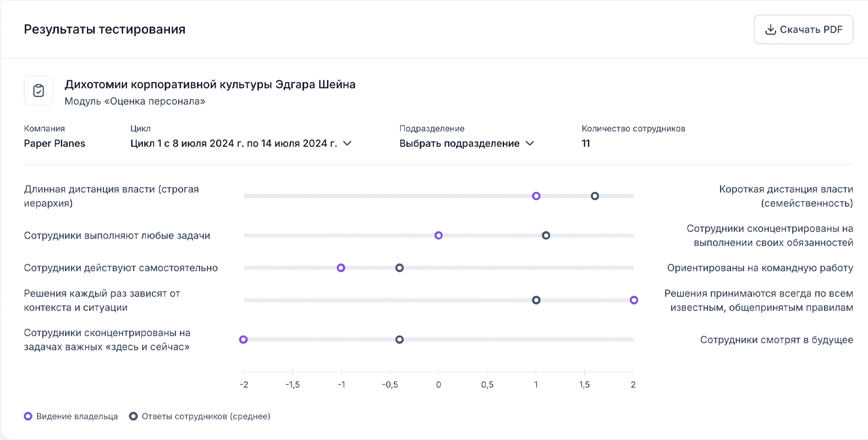Click the Сотрудники смотрят в будущее label
Screen dimensions: 868x440
[777, 340]
